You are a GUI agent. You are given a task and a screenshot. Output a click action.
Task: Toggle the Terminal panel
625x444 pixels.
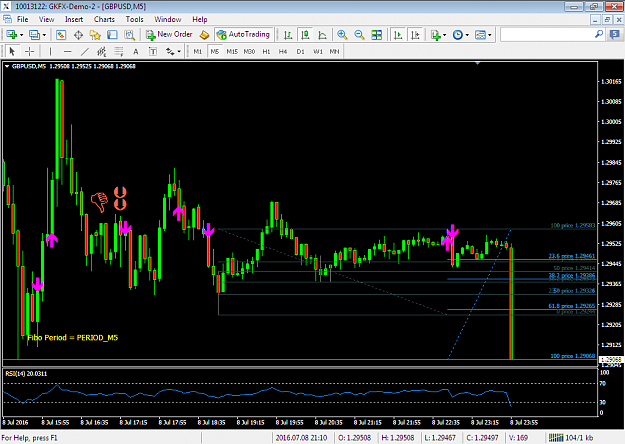click(x=112, y=35)
